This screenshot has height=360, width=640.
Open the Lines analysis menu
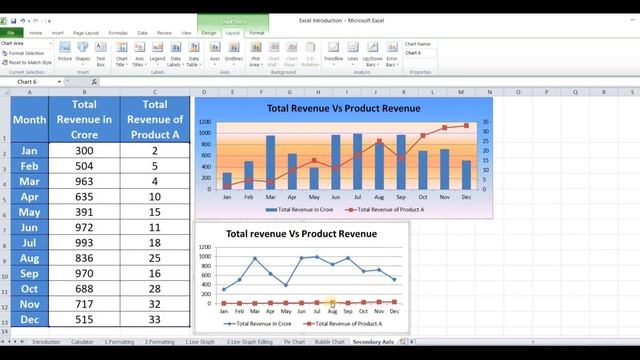(x=353, y=53)
